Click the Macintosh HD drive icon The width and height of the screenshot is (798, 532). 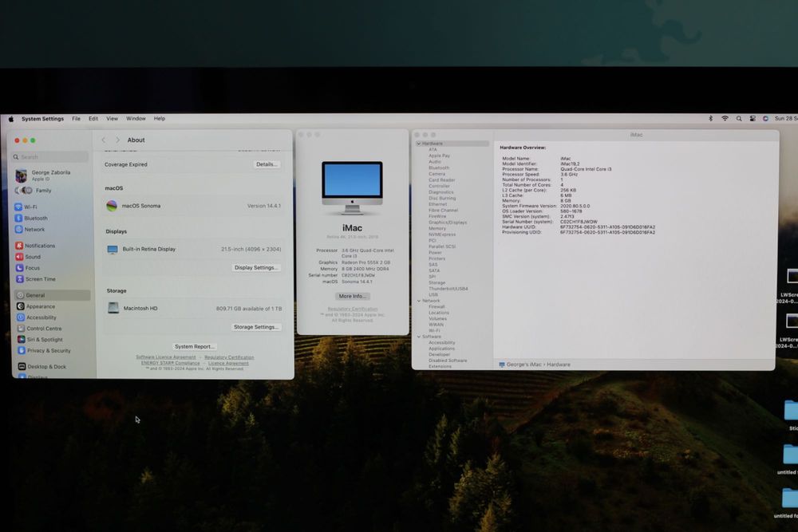[x=113, y=308]
